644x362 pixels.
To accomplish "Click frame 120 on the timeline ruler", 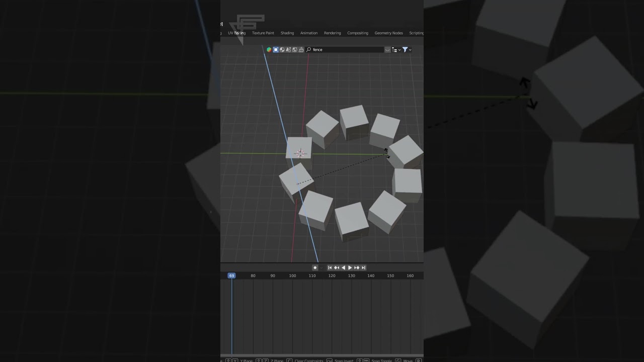I will pyautogui.click(x=332, y=276).
